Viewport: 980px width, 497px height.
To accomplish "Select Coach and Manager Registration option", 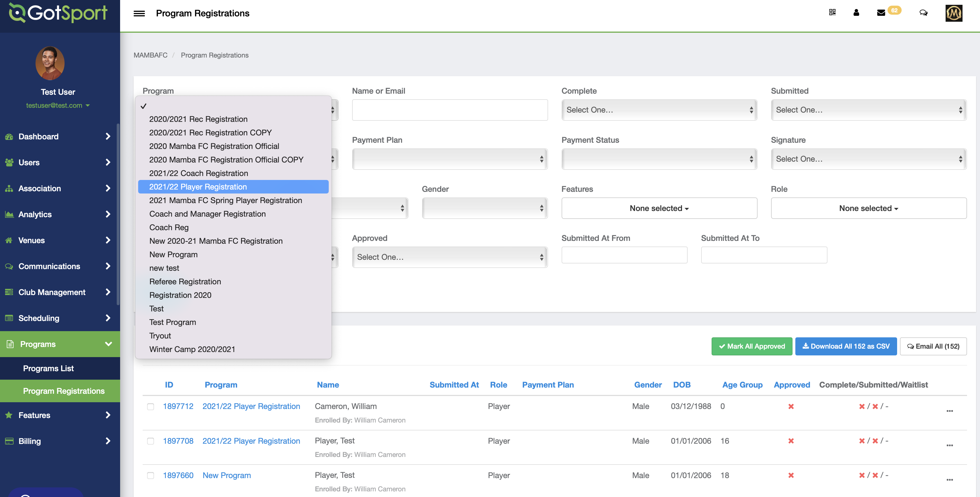I will pos(233,214).
